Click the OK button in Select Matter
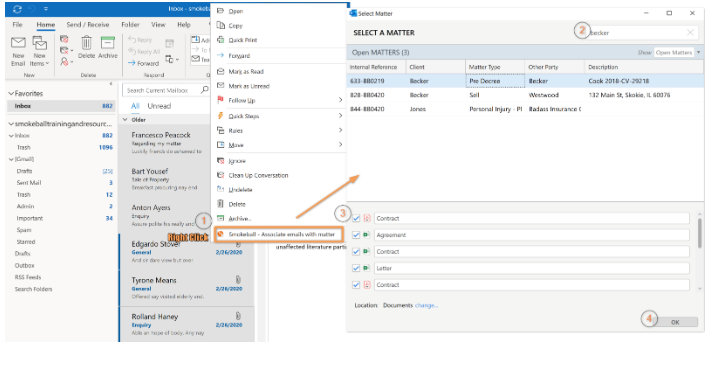 coord(675,322)
